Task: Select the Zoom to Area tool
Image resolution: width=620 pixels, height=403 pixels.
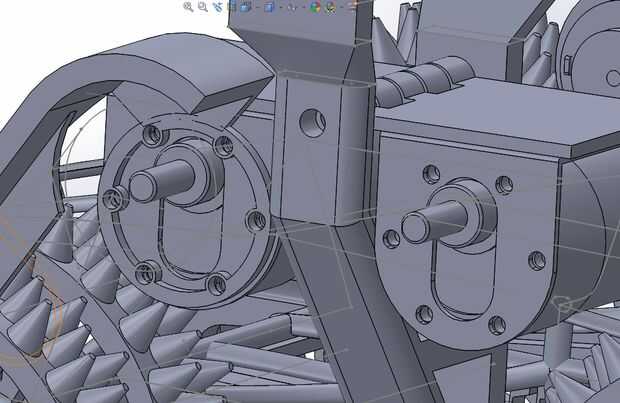Action: click(x=203, y=6)
